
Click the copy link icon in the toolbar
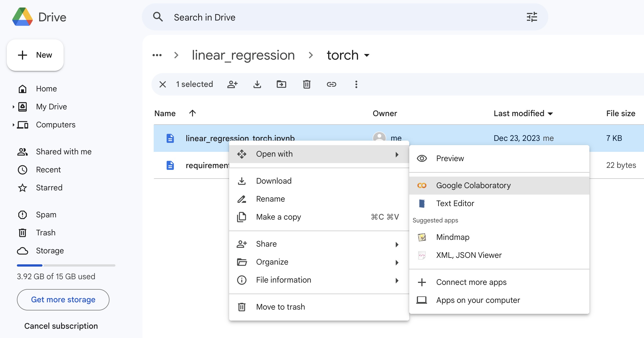click(331, 84)
